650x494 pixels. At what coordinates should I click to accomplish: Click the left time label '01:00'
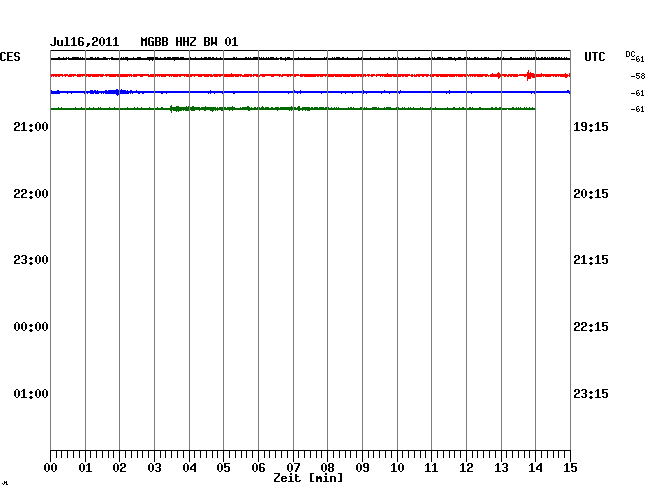point(31,393)
